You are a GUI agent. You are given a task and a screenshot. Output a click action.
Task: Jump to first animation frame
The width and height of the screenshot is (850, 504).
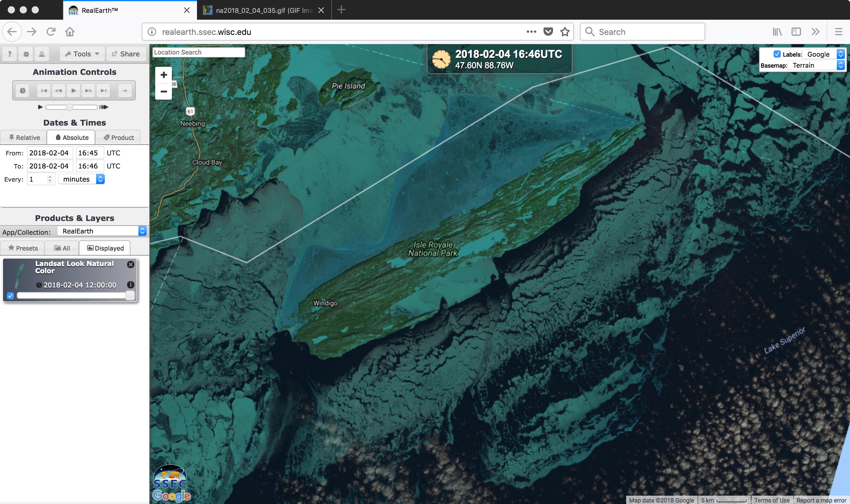pos(44,90)
